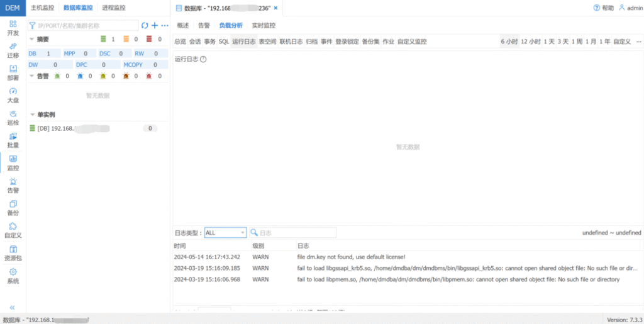Screen dimensions: 644x324
Task: Click the help icon next to 运行日志
Action: (203, 59)
